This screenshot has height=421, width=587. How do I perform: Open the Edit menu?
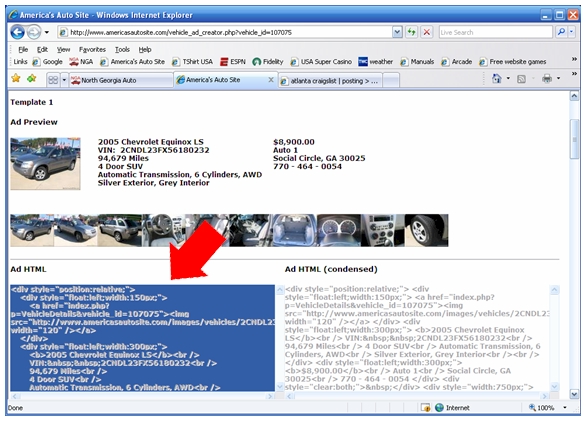click(42, 49)
